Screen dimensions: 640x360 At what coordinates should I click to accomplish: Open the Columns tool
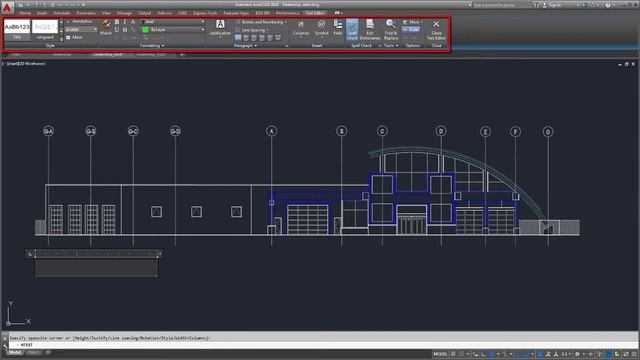tap(301, 29)
